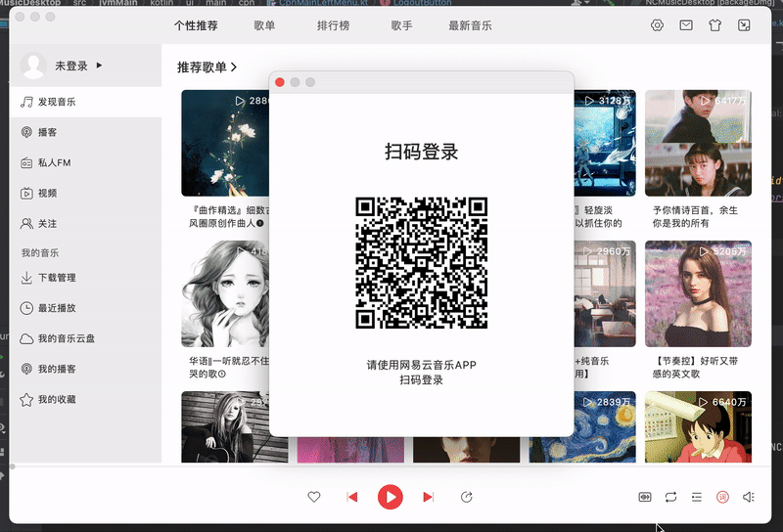Click the 予你情诗百首,余生你是我的所有 title
This screenshot has width=783, height=532.
(695, 216)
